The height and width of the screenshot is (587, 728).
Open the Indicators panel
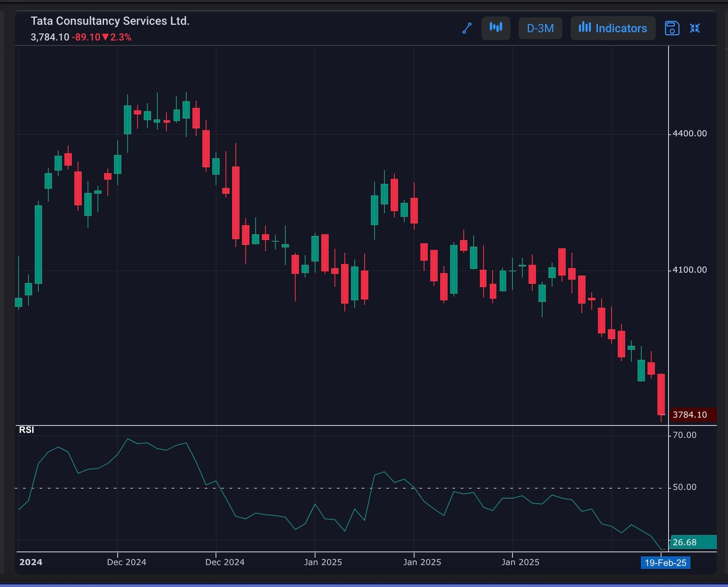[x=613, y=28]
